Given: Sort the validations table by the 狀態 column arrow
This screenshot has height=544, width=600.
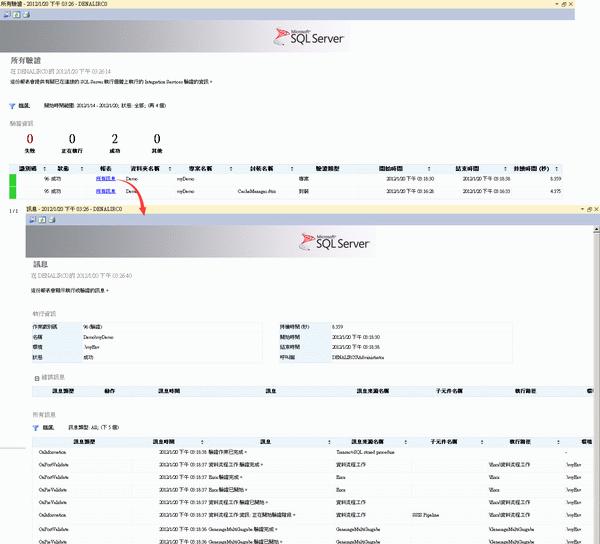Looking at the screenshot, I should click(82, 169).
